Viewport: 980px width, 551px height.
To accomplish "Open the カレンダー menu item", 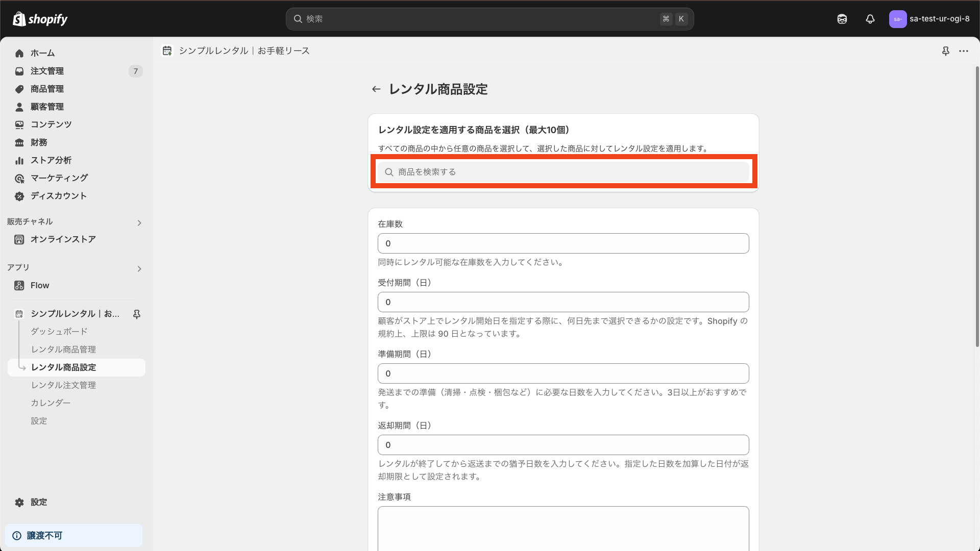I will click(51, 403).
